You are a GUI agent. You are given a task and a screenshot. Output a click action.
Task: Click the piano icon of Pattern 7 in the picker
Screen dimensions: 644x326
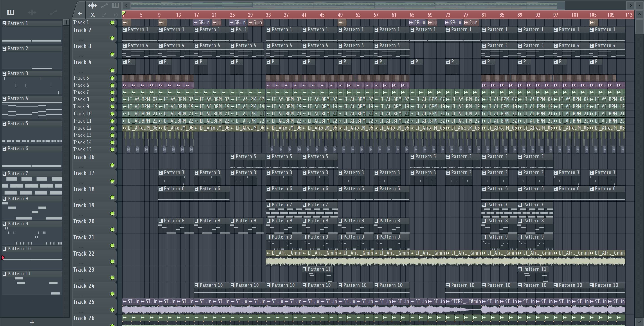[4, 174]
